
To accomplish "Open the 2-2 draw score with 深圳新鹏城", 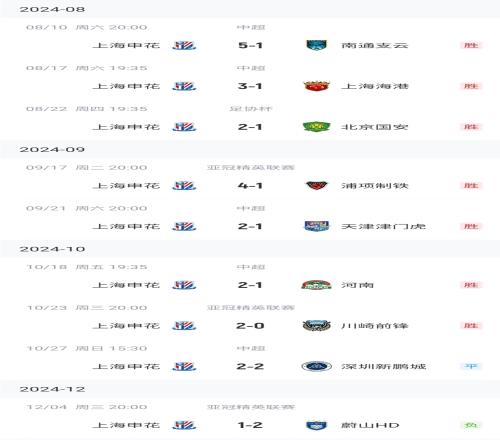I will tap(250, 366).
